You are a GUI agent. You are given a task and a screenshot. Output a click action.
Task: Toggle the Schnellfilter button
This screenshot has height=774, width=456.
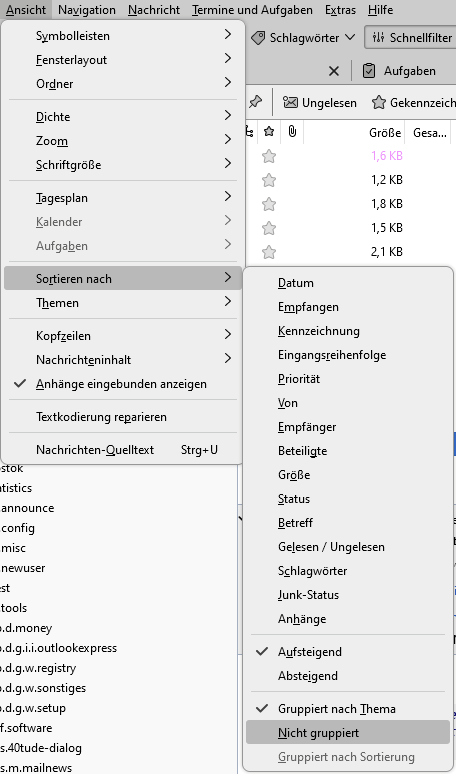click(411, 38)
